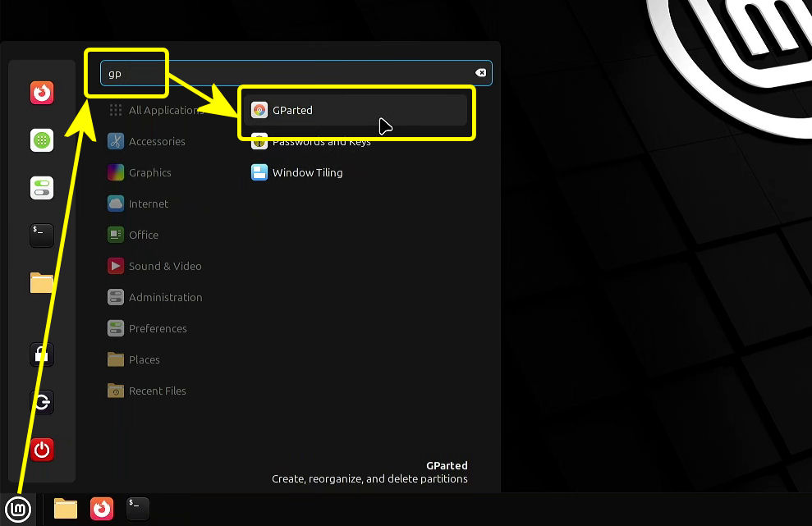Open the Administration category
Image resolution: width=812 pixels, height=526 pixels.
(165, 297)
